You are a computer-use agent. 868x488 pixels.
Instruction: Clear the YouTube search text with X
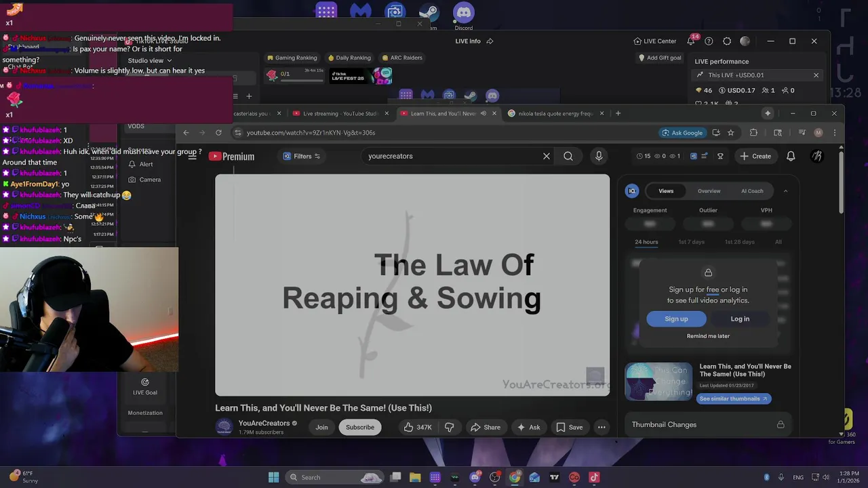(x=547, y=156)
